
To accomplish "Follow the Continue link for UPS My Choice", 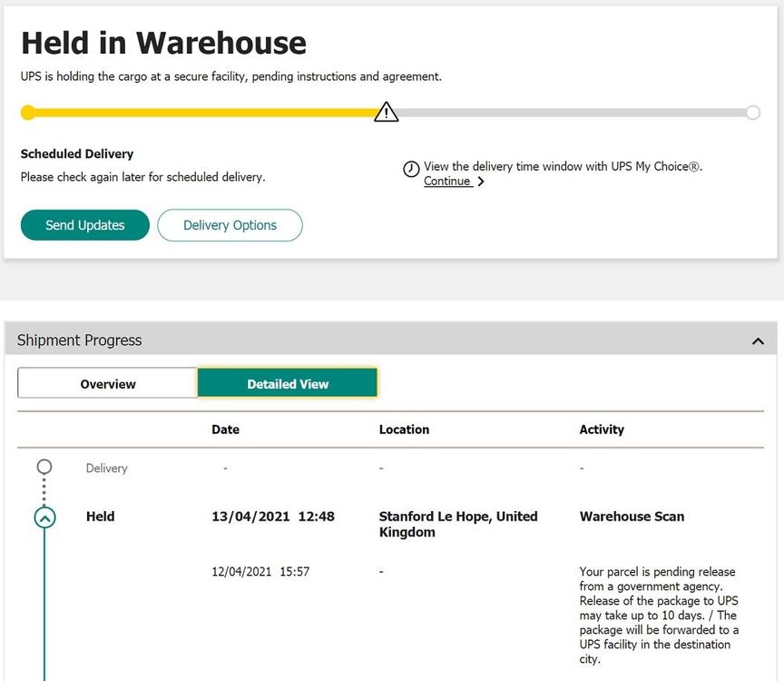I will click(x=447, y=182).
